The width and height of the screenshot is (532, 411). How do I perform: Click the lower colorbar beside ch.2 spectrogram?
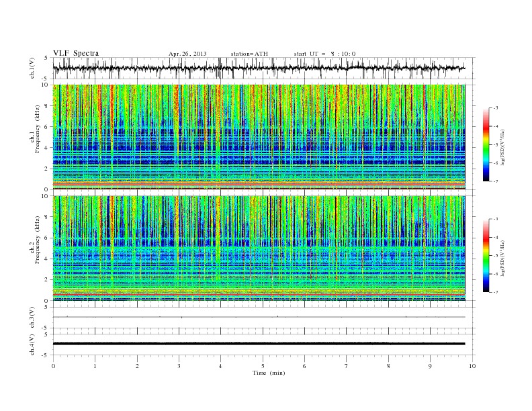[486, 255]
